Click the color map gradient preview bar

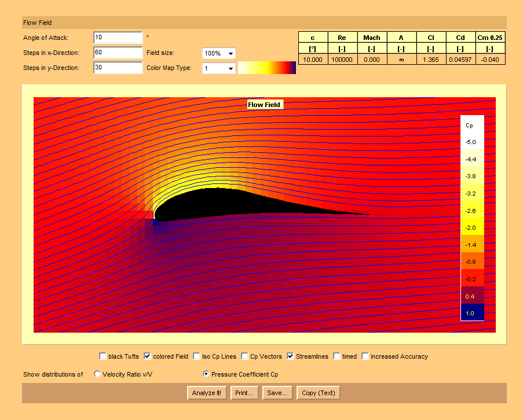pos(267,68)
